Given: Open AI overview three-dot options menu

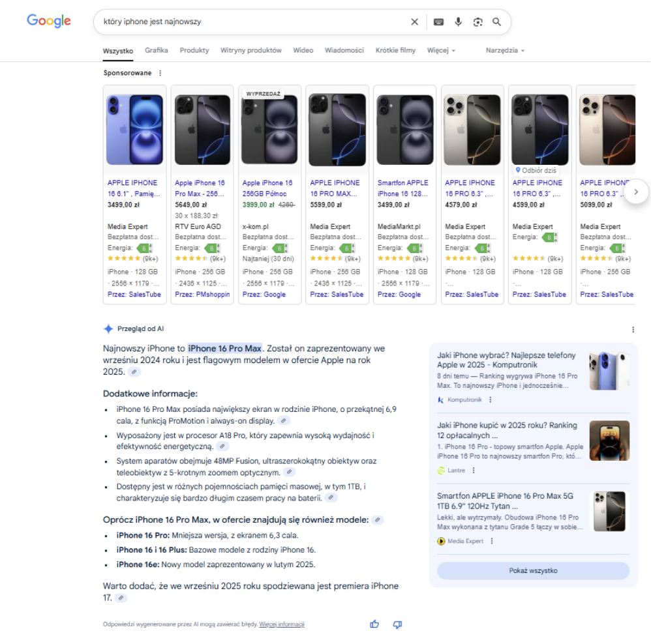Looking at the screenshot, I should [633, 329].
